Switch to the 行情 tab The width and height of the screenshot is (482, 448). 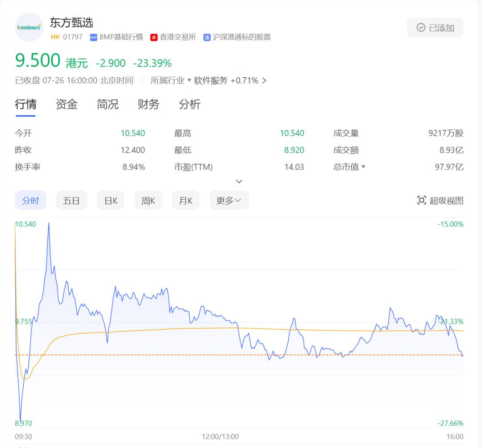pyautogui.click(x=25, y=105)
